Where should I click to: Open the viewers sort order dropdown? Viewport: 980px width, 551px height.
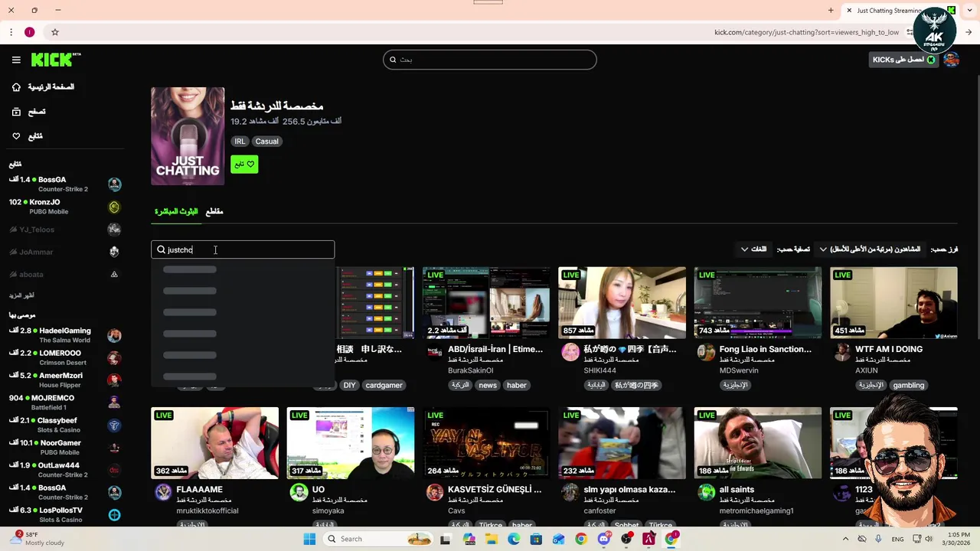pos(870,249)
